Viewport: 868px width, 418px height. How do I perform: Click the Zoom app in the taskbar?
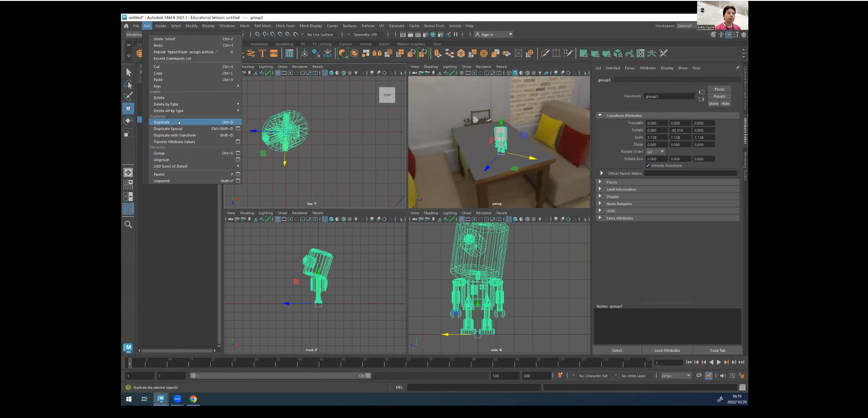pos(177,399)
